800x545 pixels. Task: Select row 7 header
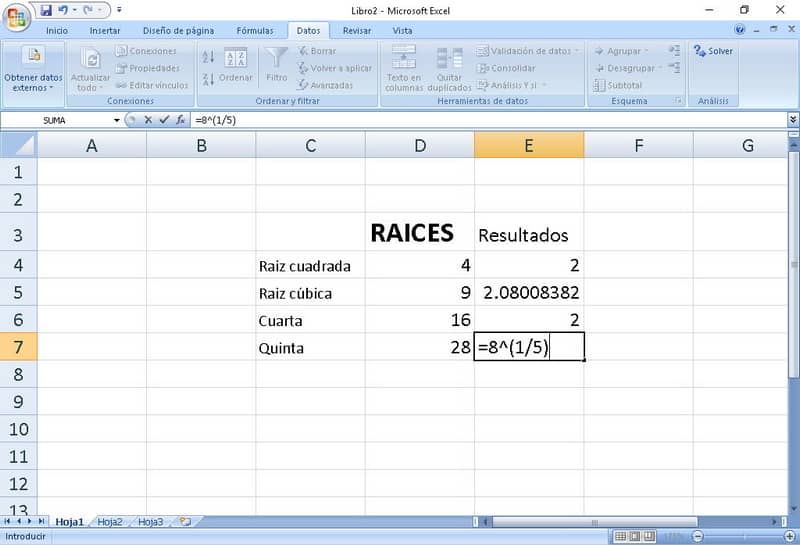(x=18, y=347)
